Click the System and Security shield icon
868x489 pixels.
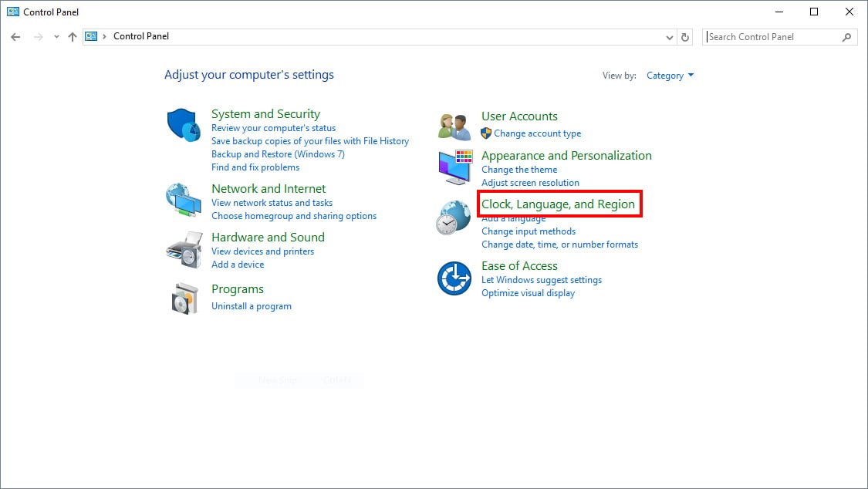(184, 125)
